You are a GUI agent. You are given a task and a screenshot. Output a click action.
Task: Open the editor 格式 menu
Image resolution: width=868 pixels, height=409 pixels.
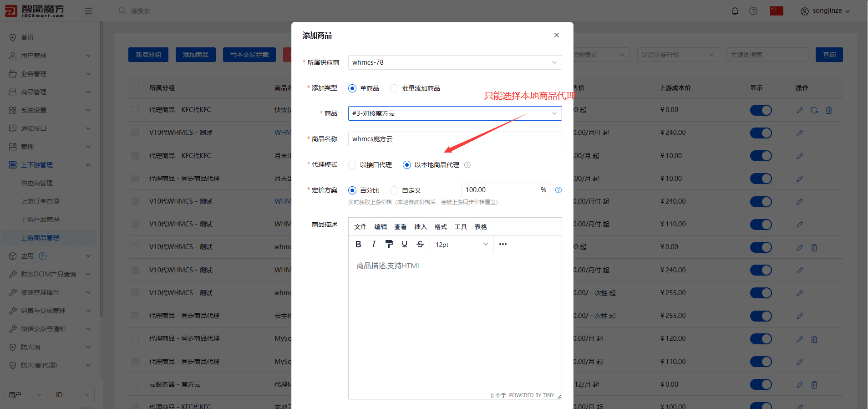click(441, 227)
